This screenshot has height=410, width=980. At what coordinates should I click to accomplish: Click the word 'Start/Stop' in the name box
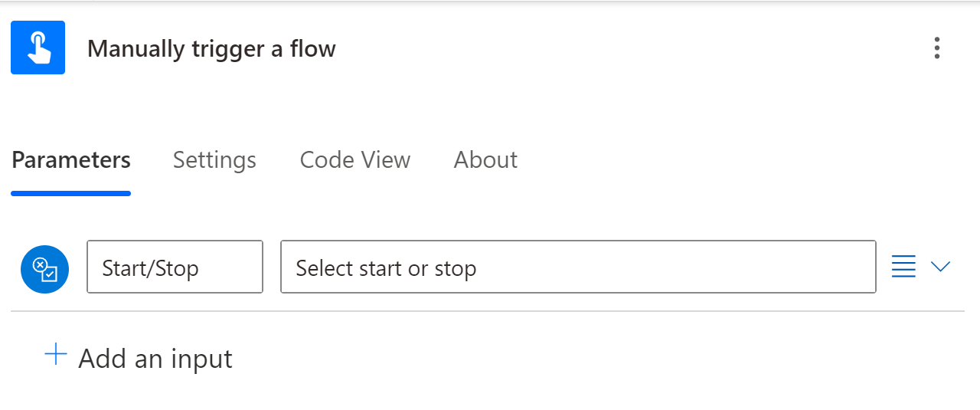click(x=150, y=268)
